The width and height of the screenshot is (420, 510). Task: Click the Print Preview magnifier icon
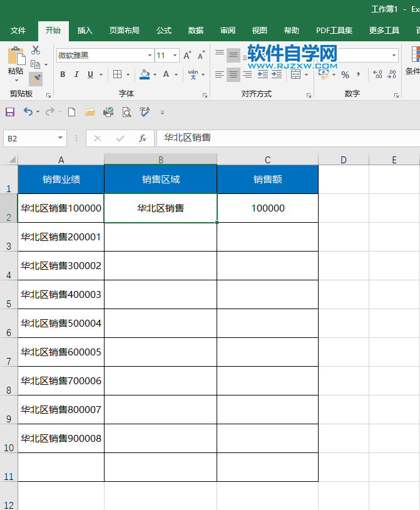click(126, 112)
